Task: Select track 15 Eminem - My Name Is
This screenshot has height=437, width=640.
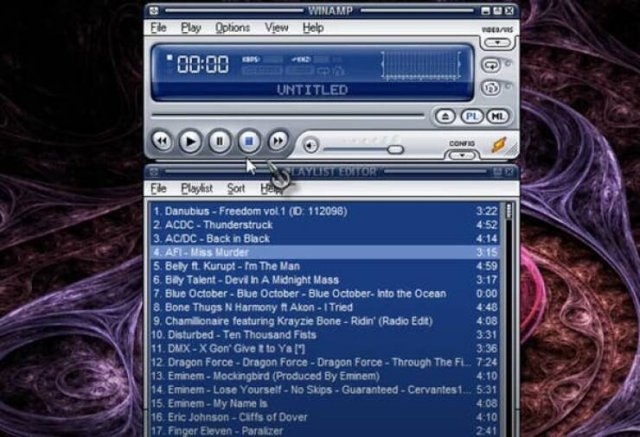Action: click(325, 404)
